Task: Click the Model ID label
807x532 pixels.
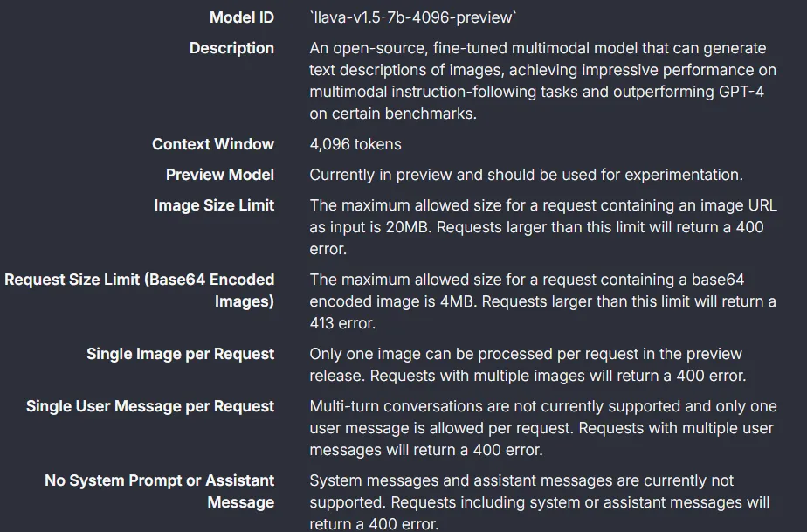Action: (242, 17)
